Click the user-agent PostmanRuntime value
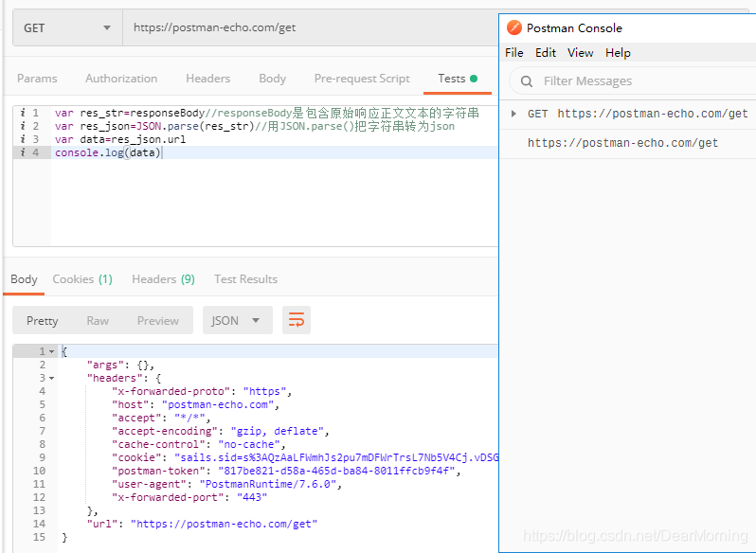756x553 pixels. [x=268, y=484]
